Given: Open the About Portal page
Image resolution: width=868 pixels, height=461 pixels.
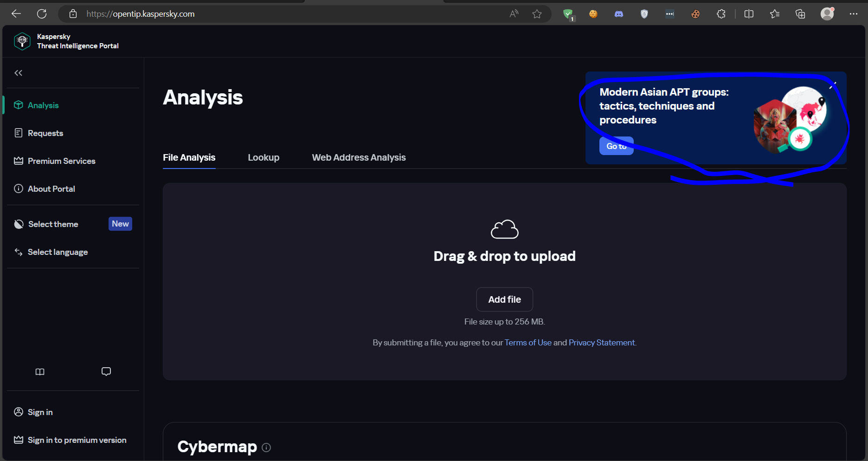Looking at the screenshot, I should coord(51,188).
